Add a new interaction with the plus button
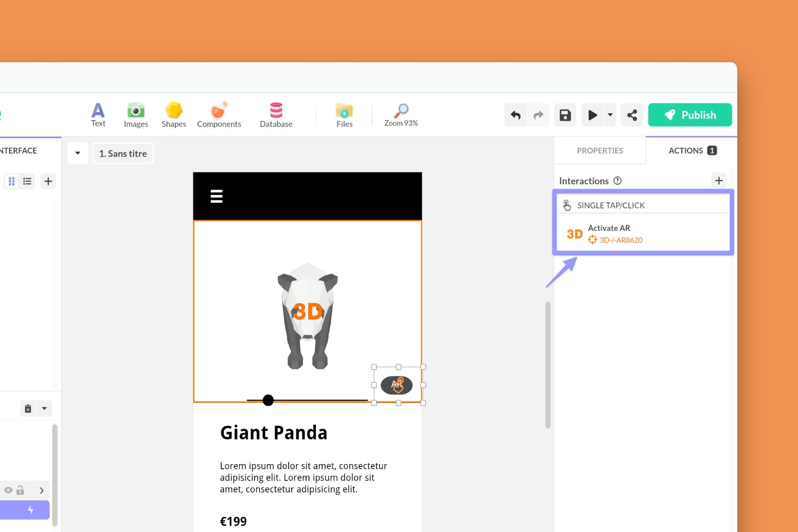 [718, 180]
